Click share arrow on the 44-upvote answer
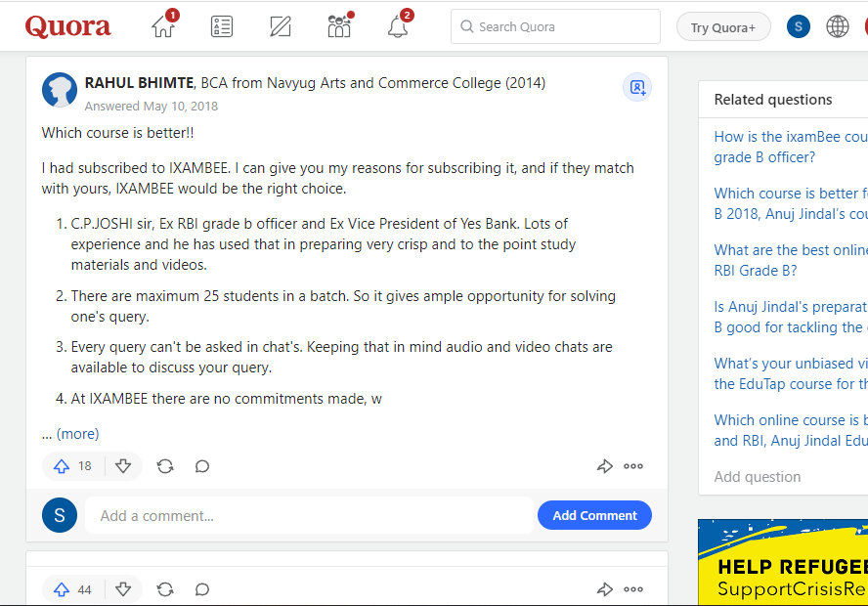The height and width of the screenshot is (606, 868). 604,590
